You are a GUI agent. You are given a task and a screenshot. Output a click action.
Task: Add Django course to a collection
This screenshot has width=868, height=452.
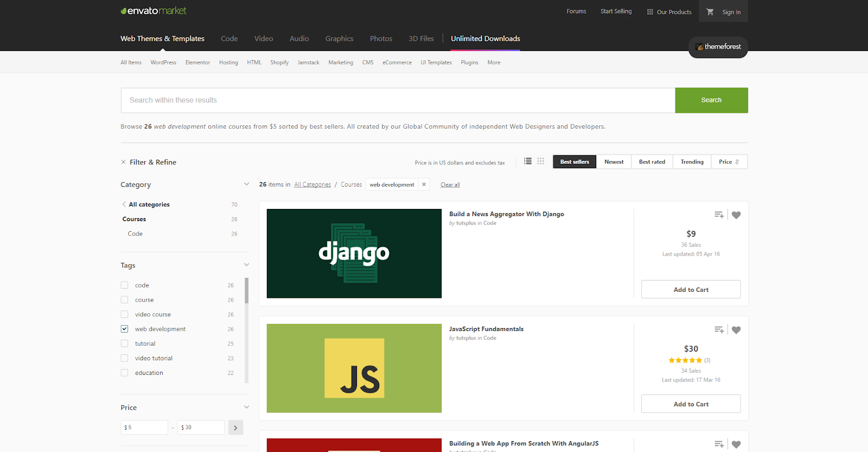(719, 215)
